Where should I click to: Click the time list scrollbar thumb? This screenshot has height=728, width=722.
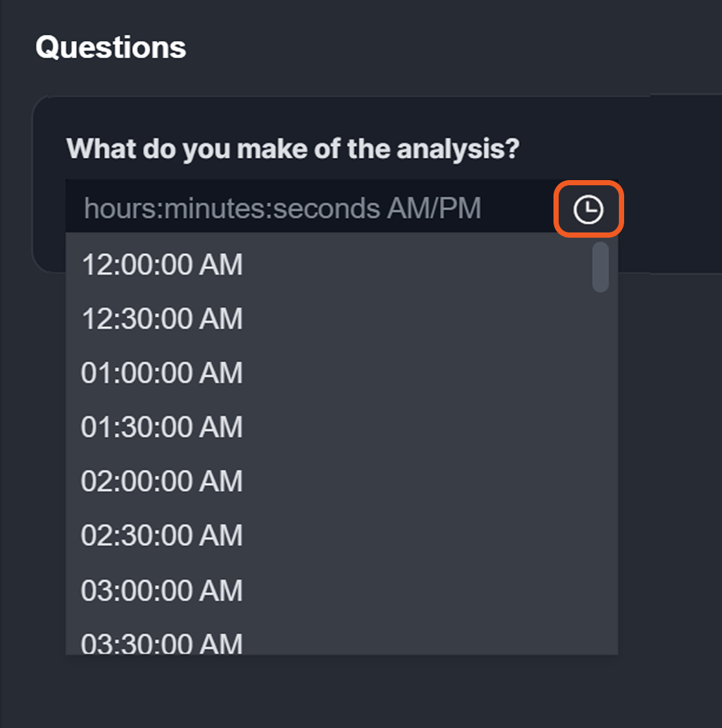[x=600, y=266]
